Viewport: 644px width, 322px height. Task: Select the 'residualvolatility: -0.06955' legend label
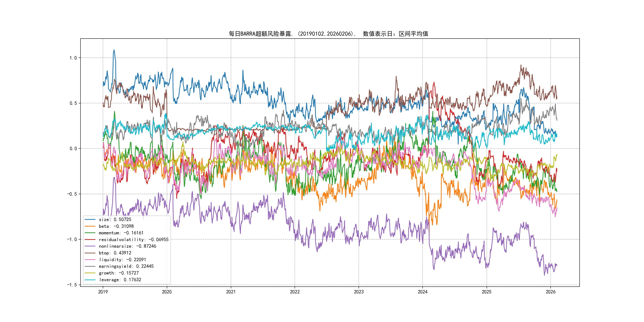[134, 240]
